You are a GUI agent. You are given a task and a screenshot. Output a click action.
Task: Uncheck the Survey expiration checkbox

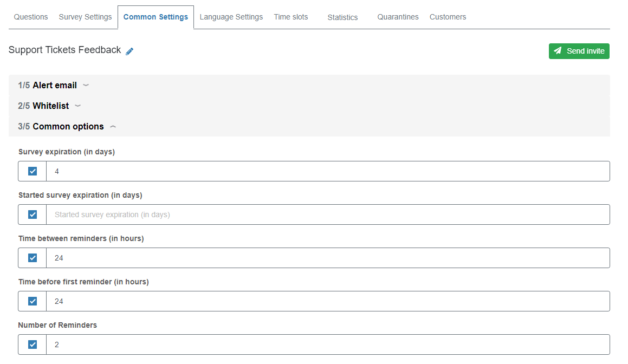[33, 171]
